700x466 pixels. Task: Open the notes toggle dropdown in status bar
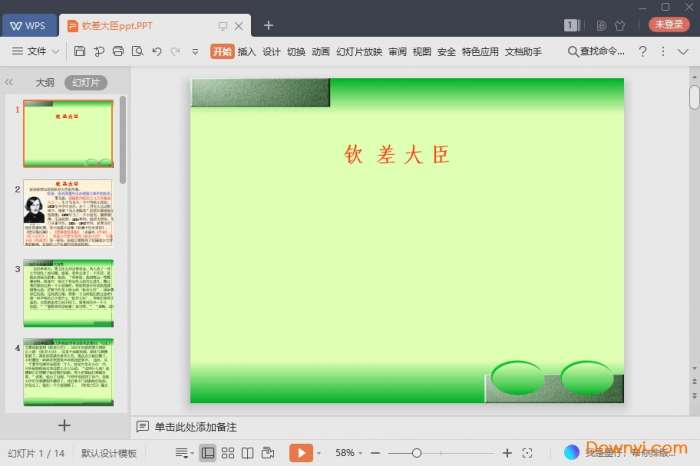(x=184, y=453)
